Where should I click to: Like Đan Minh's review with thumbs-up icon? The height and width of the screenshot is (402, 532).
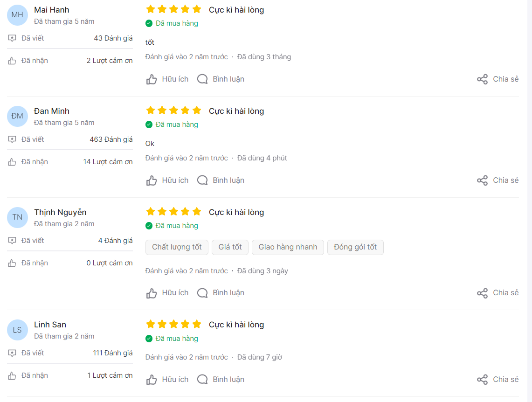point(152,180)
